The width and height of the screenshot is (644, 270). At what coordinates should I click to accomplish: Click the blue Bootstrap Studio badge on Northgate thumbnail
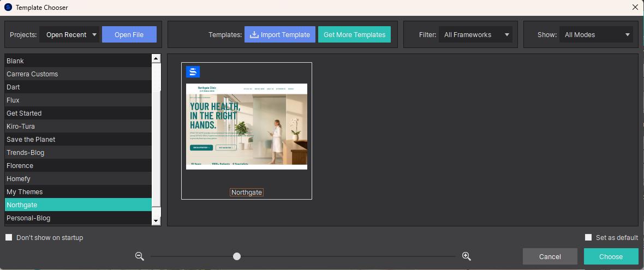(x=193, y=72)
